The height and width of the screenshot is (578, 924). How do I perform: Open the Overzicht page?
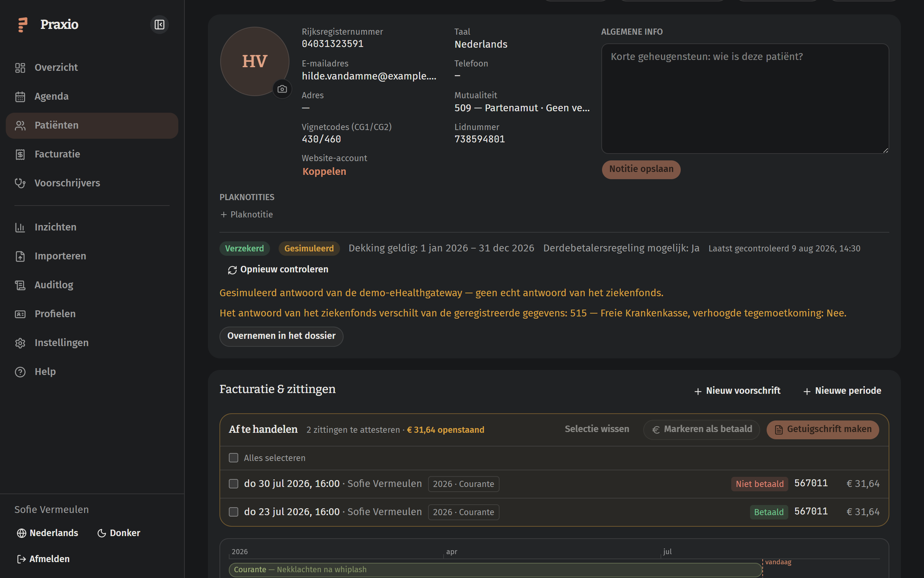[x=92, y=68]
